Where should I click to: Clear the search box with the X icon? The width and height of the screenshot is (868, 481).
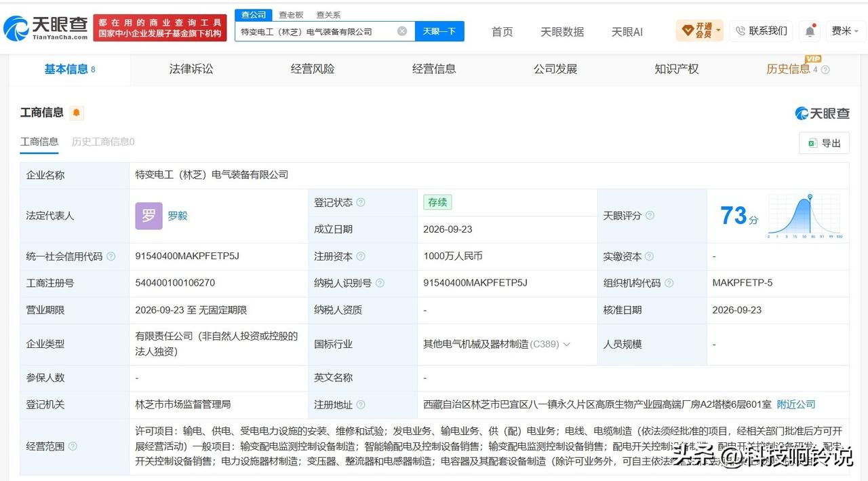click(x=402, y=31)
